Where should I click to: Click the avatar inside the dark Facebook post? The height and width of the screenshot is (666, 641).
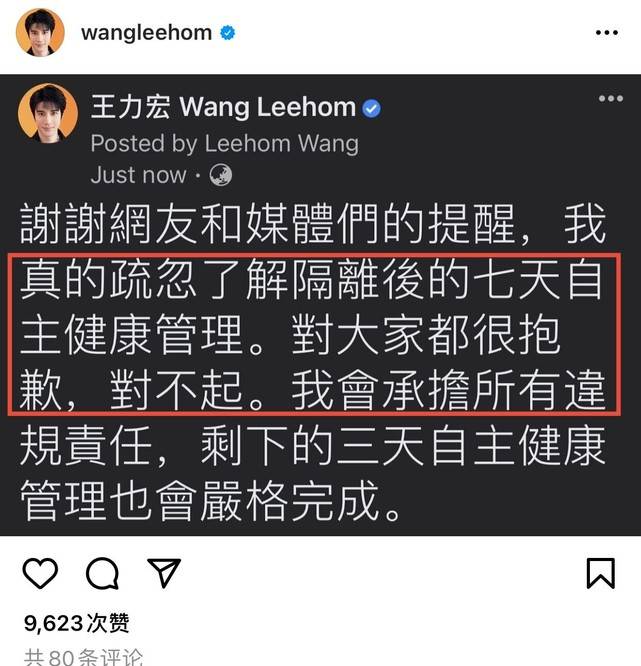click(48, 113)
